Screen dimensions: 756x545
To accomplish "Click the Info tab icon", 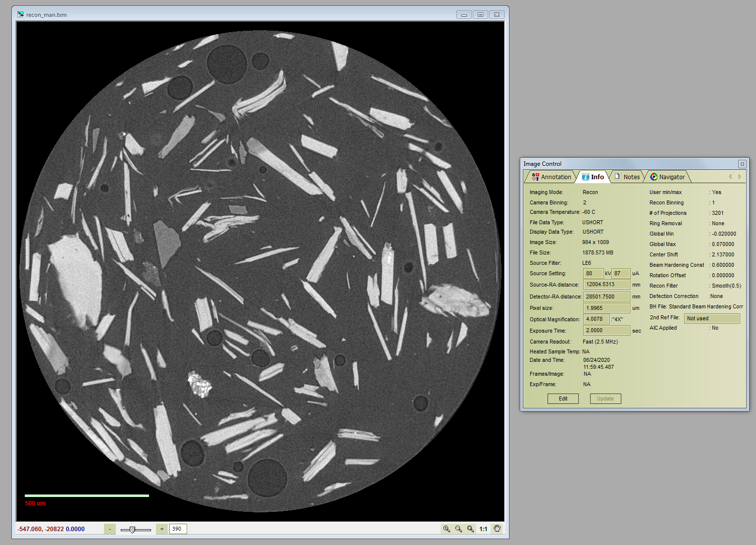I will pos(585,177).
